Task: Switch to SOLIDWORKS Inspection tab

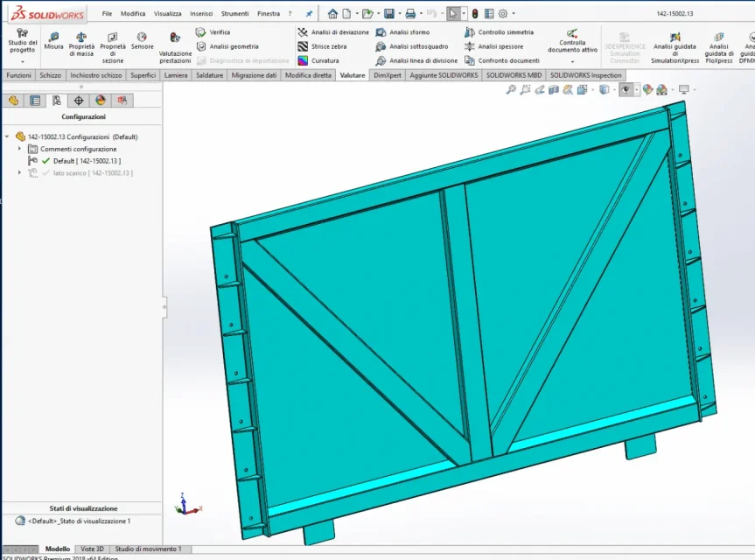Action: point(586,75)
